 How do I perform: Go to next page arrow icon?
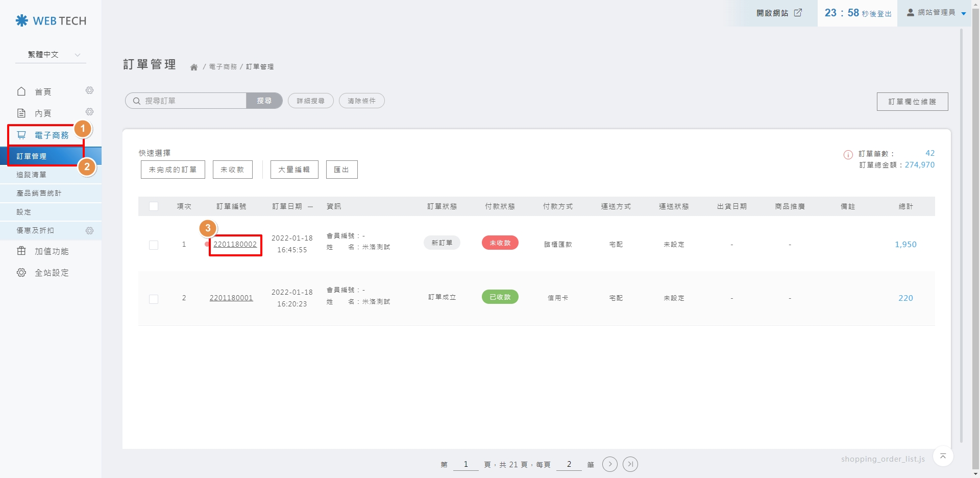tap(609, 464)
